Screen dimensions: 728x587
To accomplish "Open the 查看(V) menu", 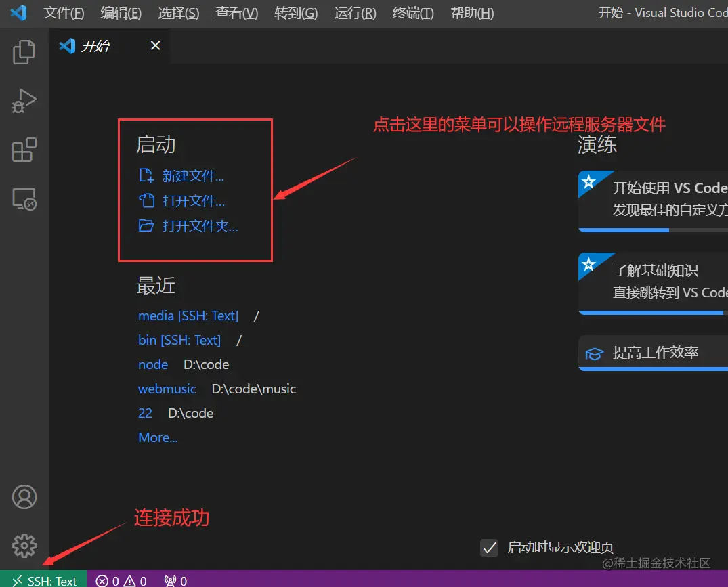I will [237, 13].
